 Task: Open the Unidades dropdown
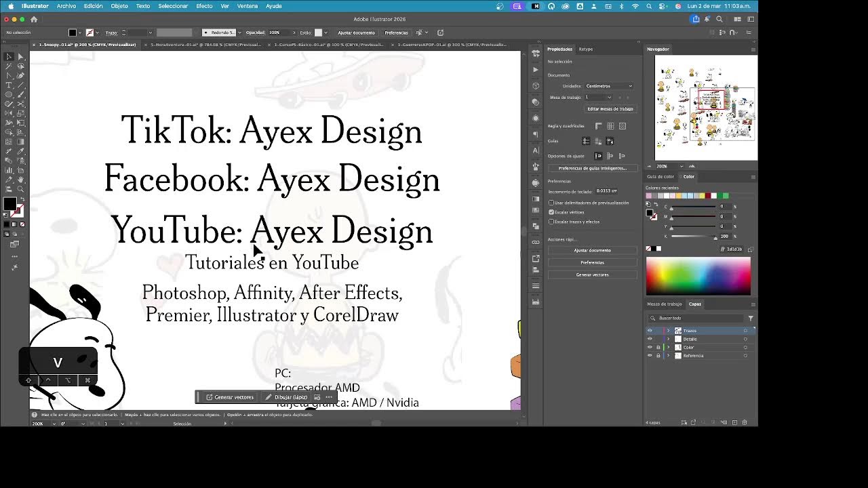609,86
